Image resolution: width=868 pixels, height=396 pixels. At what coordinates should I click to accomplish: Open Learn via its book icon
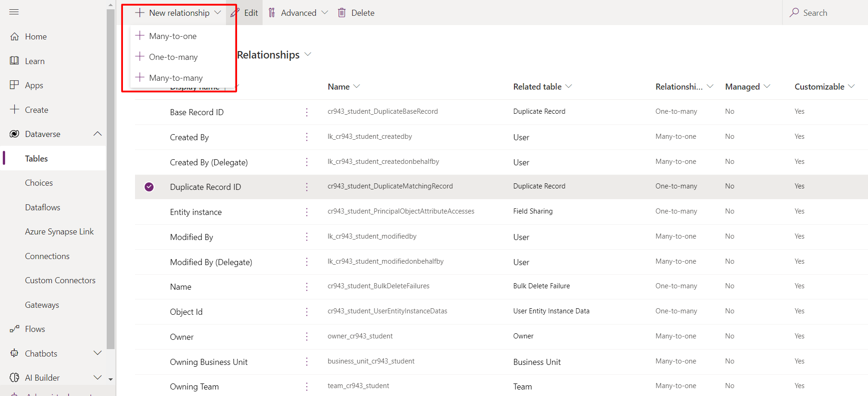[x=14, y=61]
